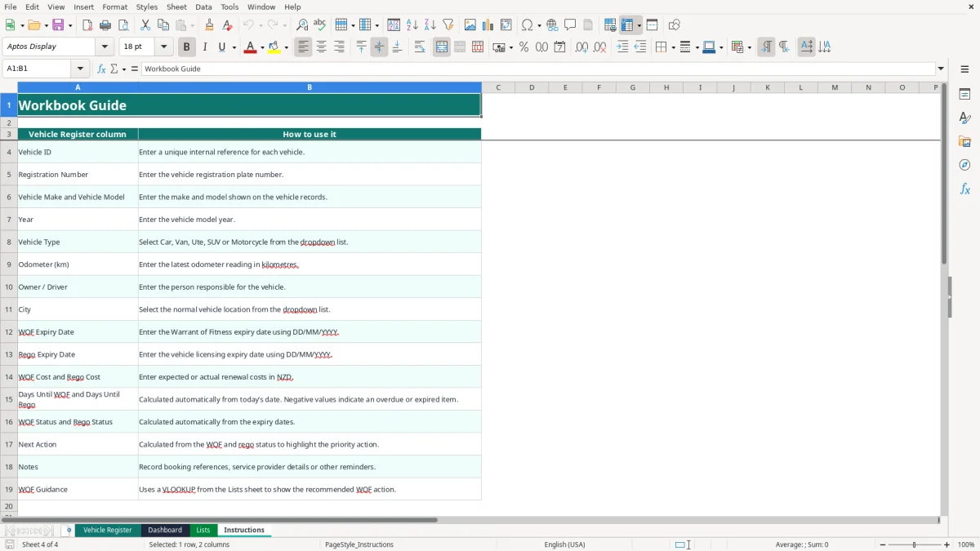Viewport: 980px width, 551px height.
Task: Sort ascending A to Z
Action: 412,25
